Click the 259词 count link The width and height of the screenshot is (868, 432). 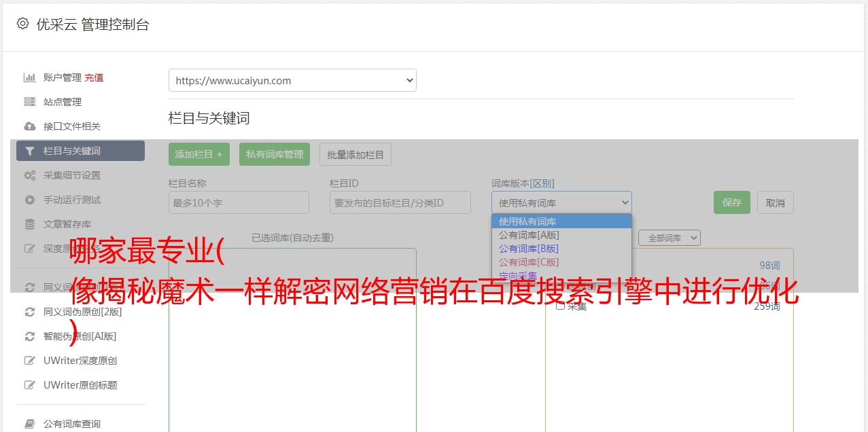[767, 306]
